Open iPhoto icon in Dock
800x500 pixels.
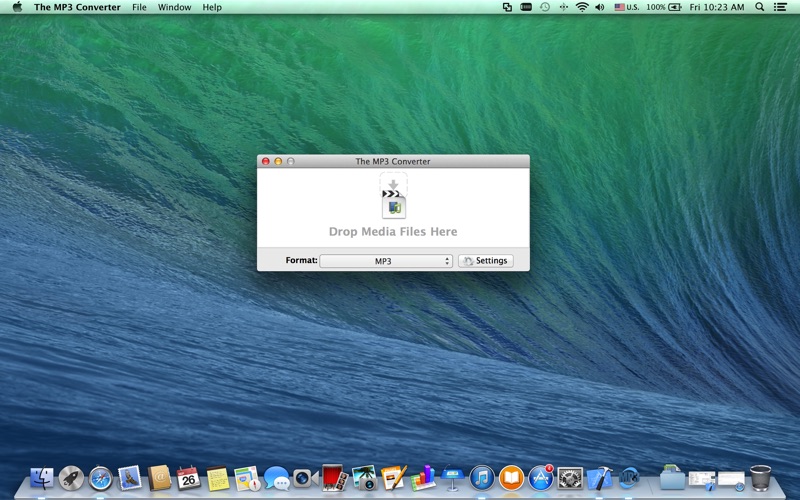click(x=364, y=478)
